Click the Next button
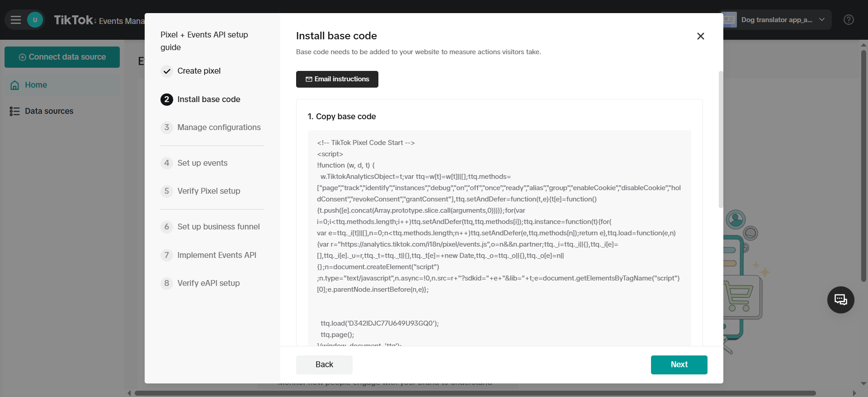Viewport: 868px width, 397px height. point(679,364)
